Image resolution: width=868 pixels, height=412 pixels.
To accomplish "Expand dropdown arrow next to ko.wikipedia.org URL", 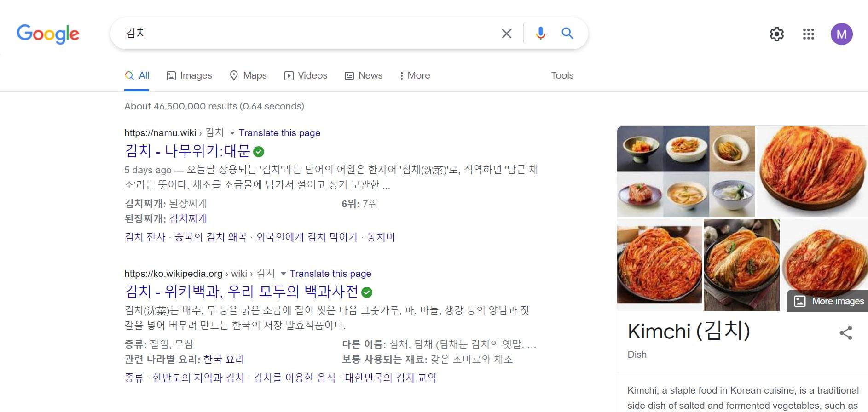I will 283,274.
